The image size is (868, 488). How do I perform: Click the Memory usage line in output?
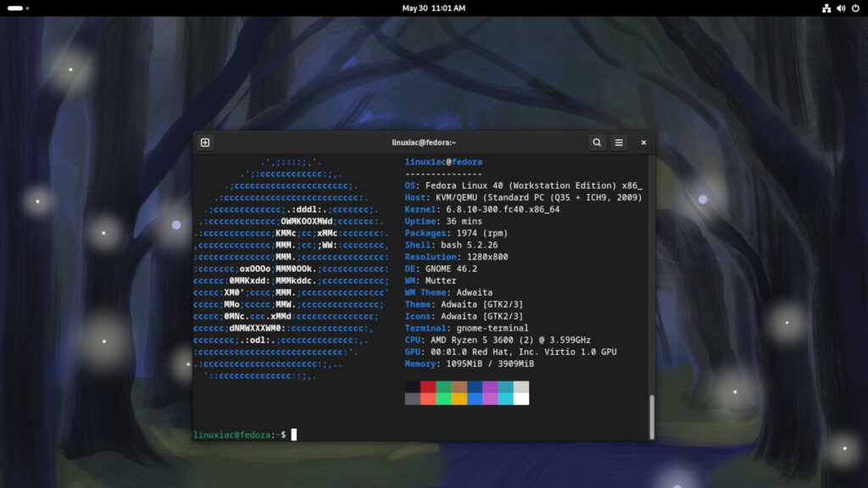click(x=469, y=363)
